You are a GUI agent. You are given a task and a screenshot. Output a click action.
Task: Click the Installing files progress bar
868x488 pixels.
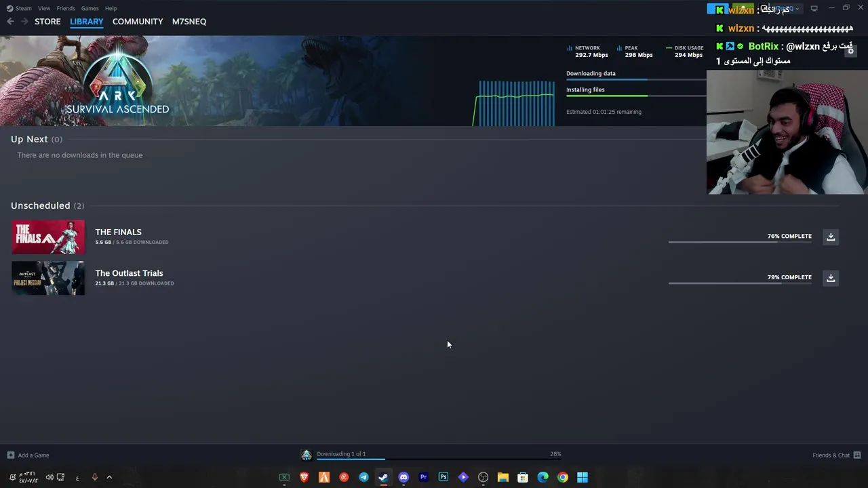coord(636,96)
